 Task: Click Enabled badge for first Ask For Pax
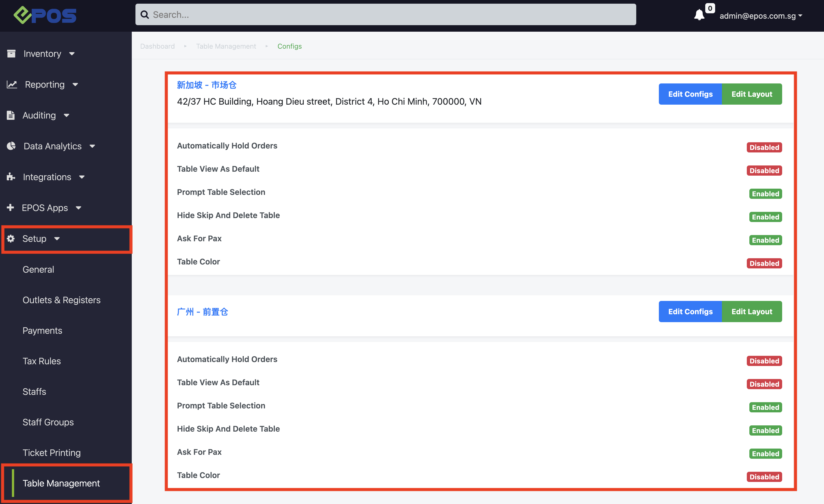point(765,240)
